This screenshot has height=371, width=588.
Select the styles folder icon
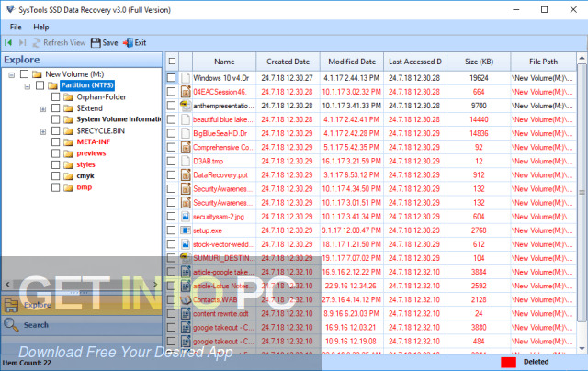[68, 165]
